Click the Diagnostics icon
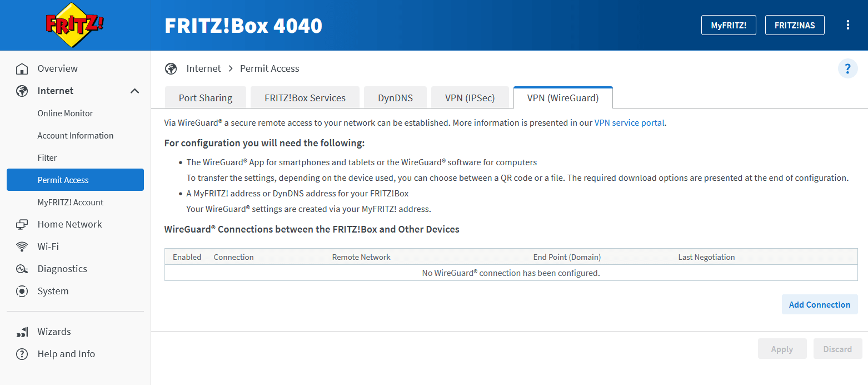Image resolution: width=868 pixels, height=385 pixels. 22,269
